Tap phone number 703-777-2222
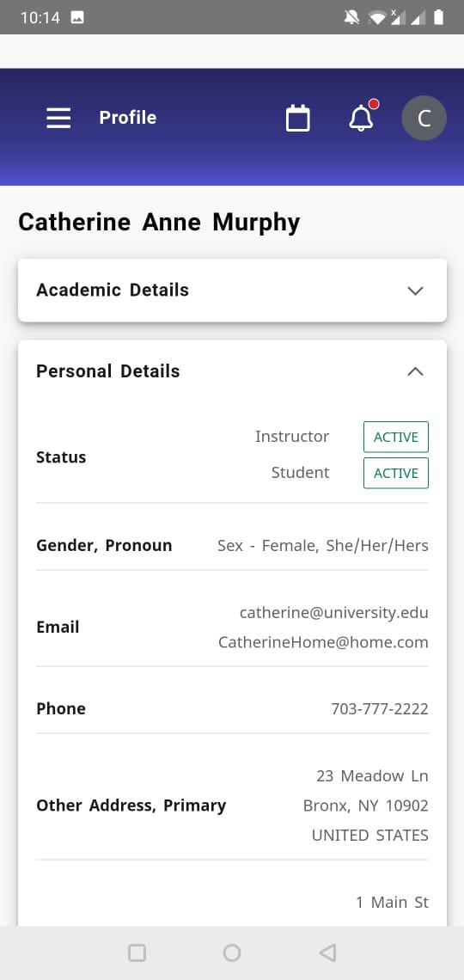This screenshot has width=464, height=980. [x=380, y=708]
